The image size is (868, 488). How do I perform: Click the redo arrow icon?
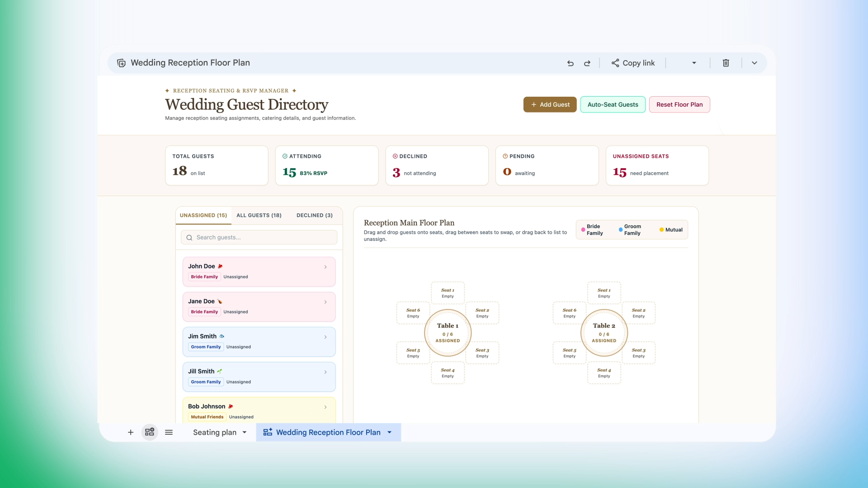pyautogui.click(x=587, y=63)
